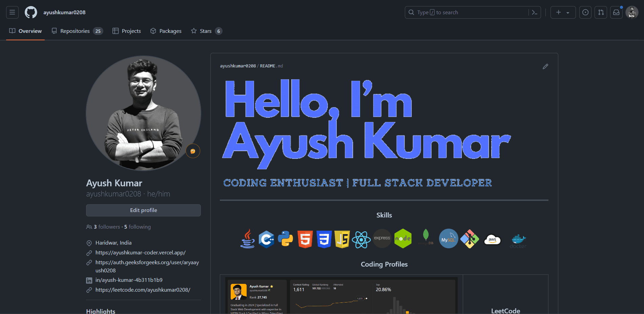This screenshot has height=314, width=644.
Task: Open the Stars tab
Action: pos(206,31)
